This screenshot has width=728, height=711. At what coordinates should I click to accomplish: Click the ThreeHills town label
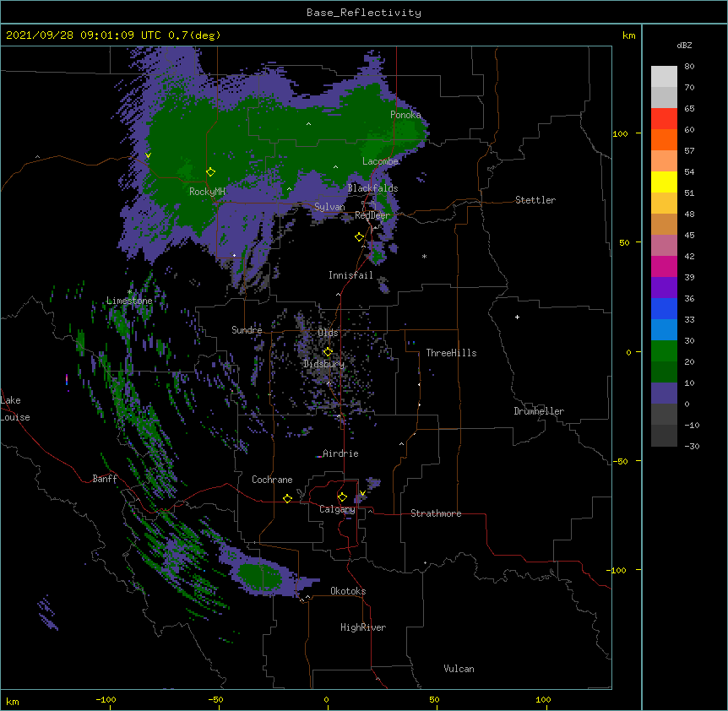[451, 353]
